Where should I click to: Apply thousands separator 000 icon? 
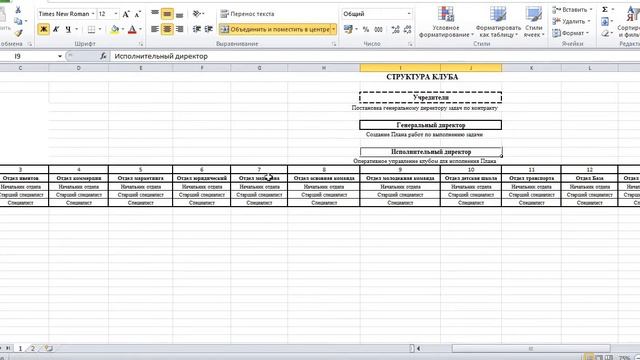(x=378, y=29)
